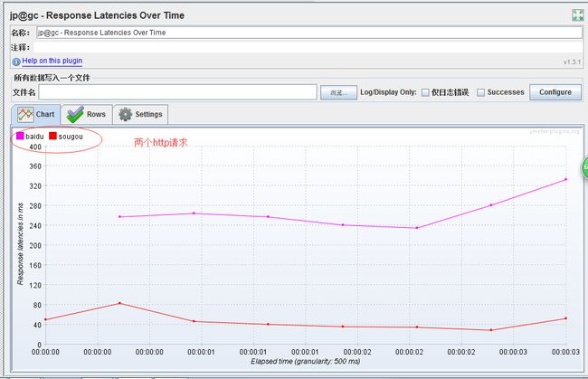This screenshot has height=379, width=588.
Task: Click the green circle icon at right edge
Action: (x=585, y=167)
